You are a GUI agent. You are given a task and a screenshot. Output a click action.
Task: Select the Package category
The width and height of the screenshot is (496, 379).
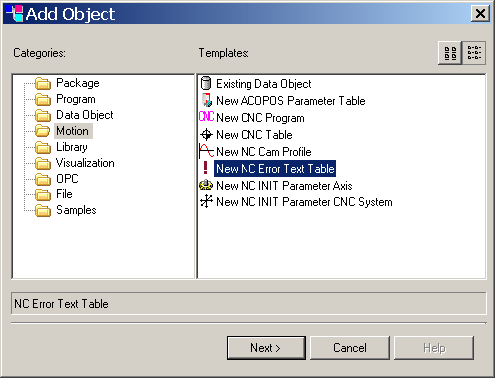[78, 83]
